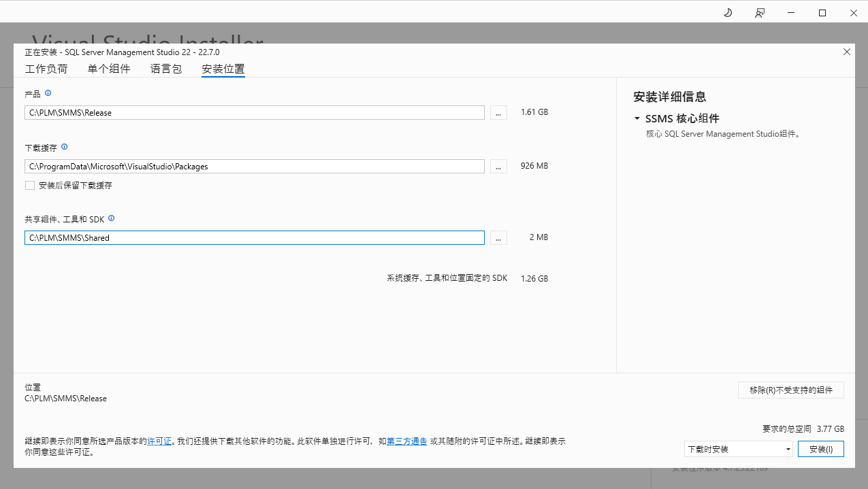Image resolution: width=868 pixels, height=489 pixels.
Task: Click the 1.26 GB system cache value
Action: [534, 279]
